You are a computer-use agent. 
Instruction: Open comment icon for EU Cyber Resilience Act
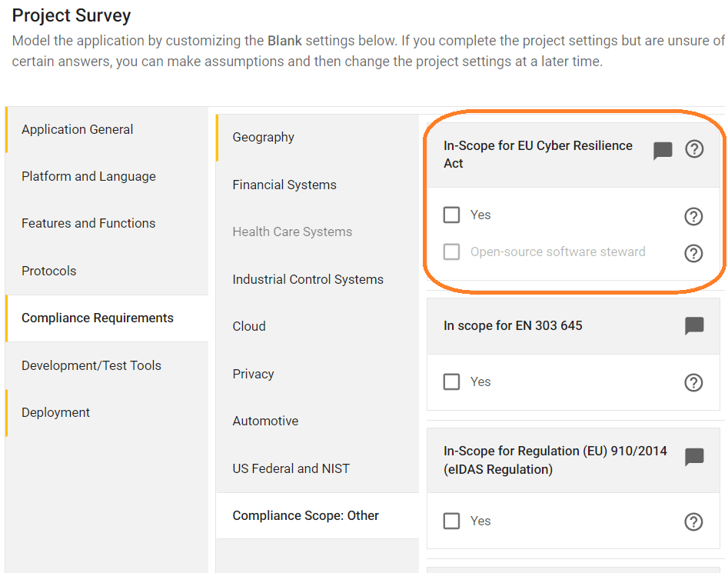point(663,151)
